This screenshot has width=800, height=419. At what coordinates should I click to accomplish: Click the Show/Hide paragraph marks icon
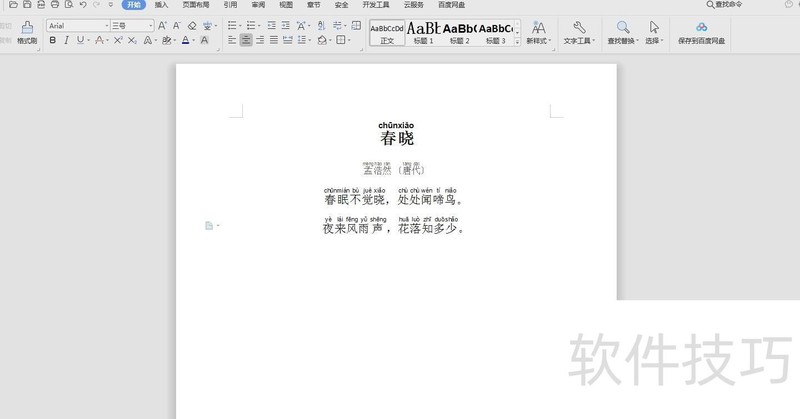click(337, 25)
